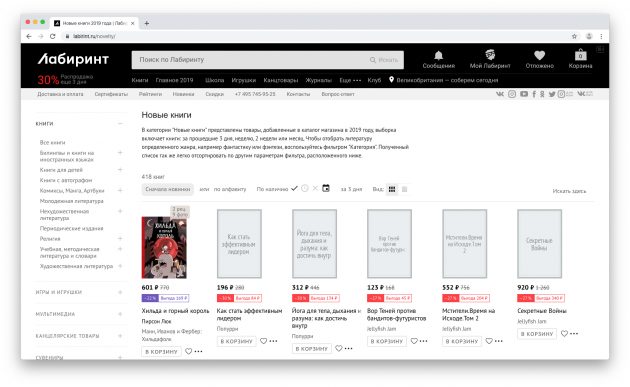The image size is (630, 387).
Task: Open the YouTube social icon
Action: coord(524,94)
